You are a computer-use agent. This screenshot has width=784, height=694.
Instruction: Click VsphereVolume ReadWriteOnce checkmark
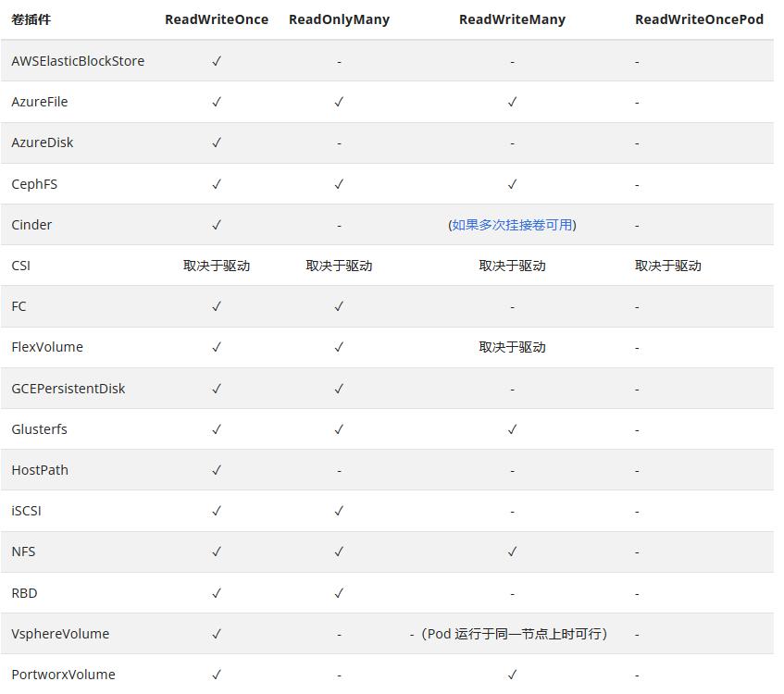[217, 634]
